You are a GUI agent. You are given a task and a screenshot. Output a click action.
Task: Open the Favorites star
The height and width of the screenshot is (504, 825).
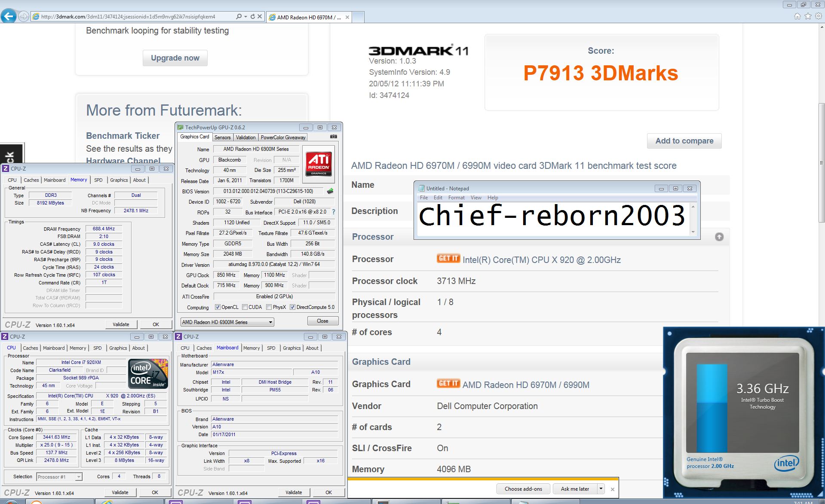pyautogui.click(x=808, y=16)
